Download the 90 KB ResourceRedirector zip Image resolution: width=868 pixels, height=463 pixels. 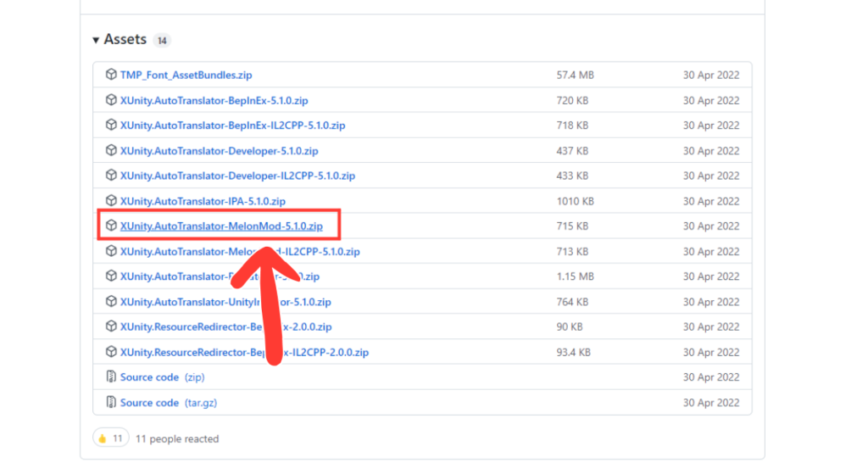(225, 326)
